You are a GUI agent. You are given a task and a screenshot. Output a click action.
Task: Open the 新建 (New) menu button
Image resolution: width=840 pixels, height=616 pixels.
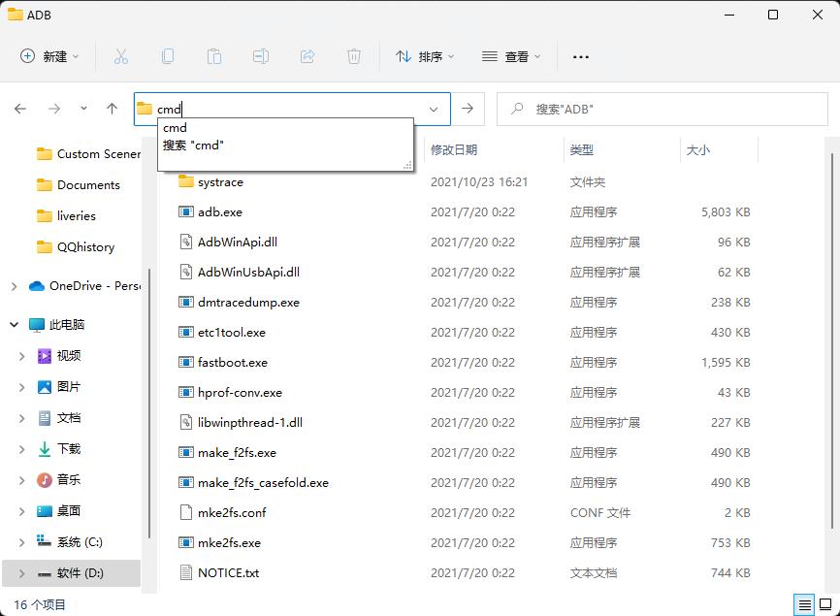pos(49,56)
